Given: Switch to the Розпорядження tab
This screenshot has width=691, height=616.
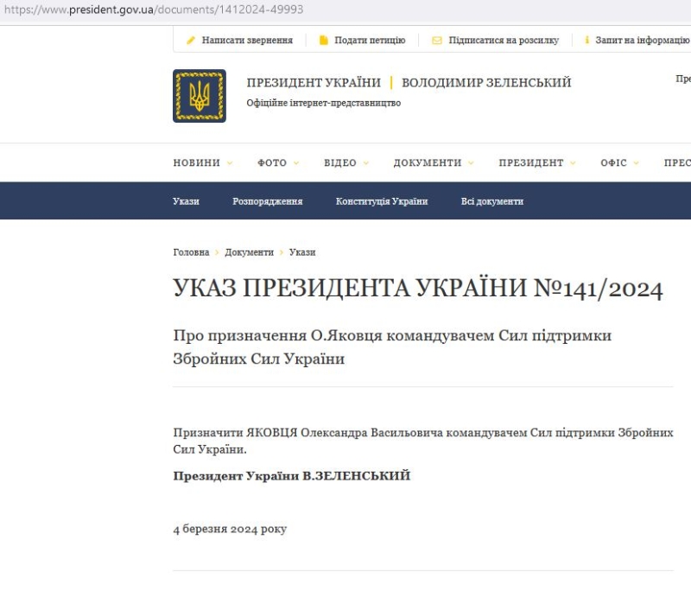Looking at the screenshot, I should tap(268, 201).
